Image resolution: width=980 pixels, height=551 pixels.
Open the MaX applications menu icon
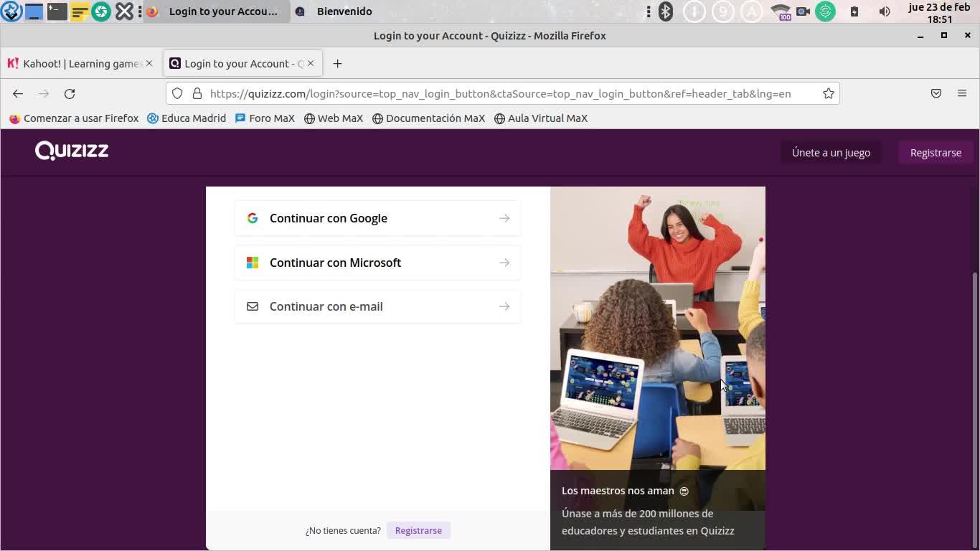pos(11,11)
